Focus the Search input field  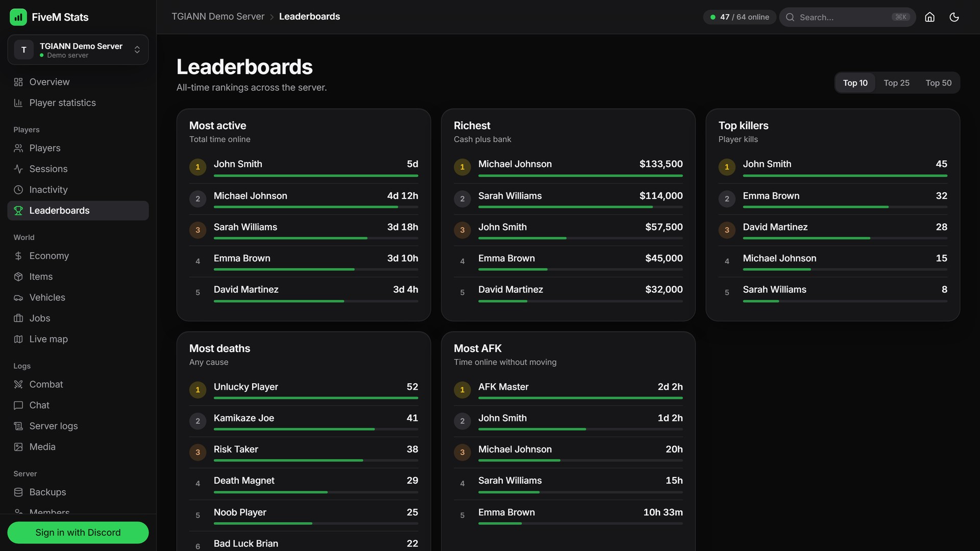click(x=847, y=17)
